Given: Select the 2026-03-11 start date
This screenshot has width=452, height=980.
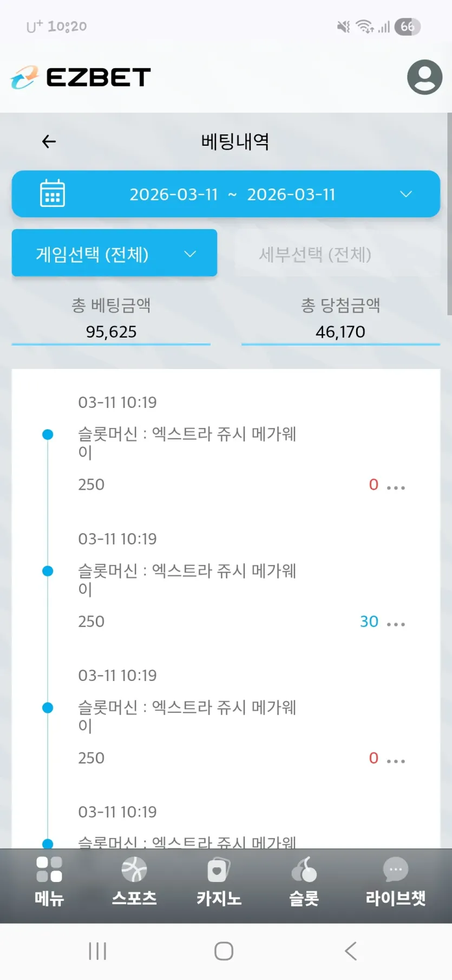Looking at the screenshot, I should [174, 194].
